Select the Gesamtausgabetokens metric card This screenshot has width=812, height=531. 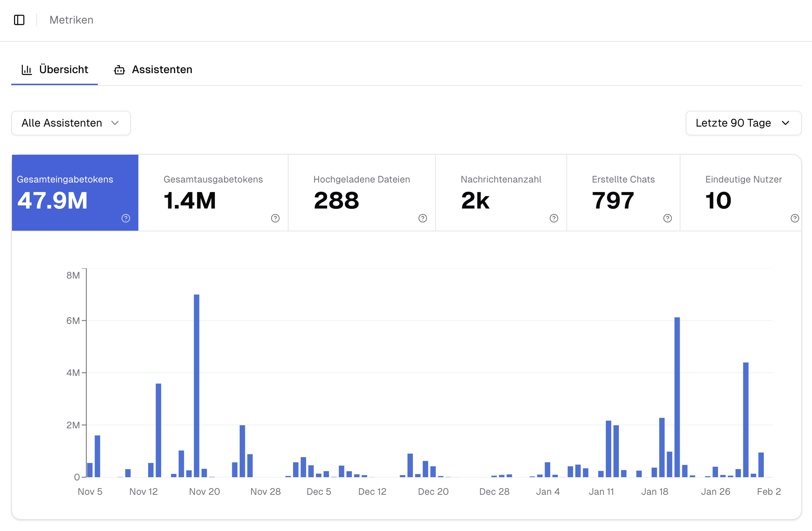point(213,193)
